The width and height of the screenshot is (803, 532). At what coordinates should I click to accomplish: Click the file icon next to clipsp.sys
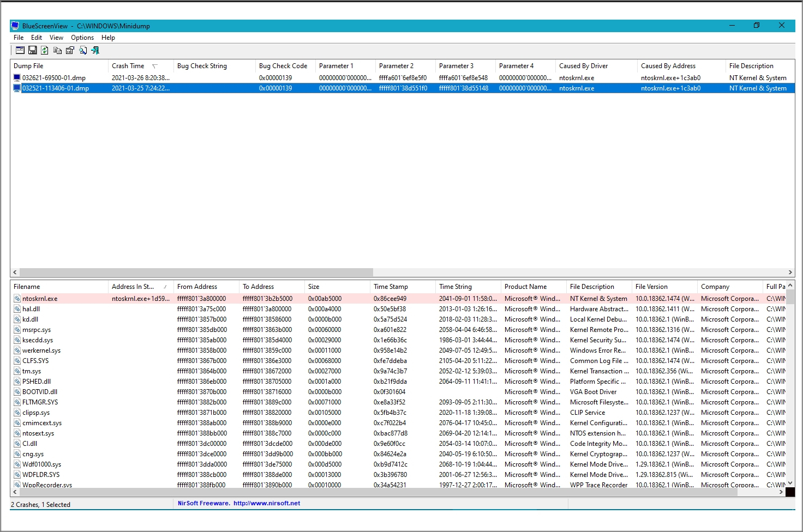(x=17, y=413)
